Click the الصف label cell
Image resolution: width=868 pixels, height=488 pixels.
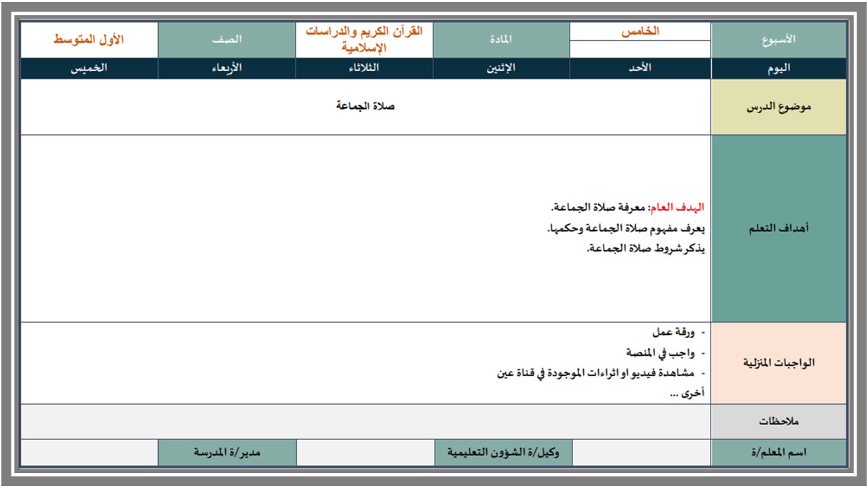click(226, 40)
